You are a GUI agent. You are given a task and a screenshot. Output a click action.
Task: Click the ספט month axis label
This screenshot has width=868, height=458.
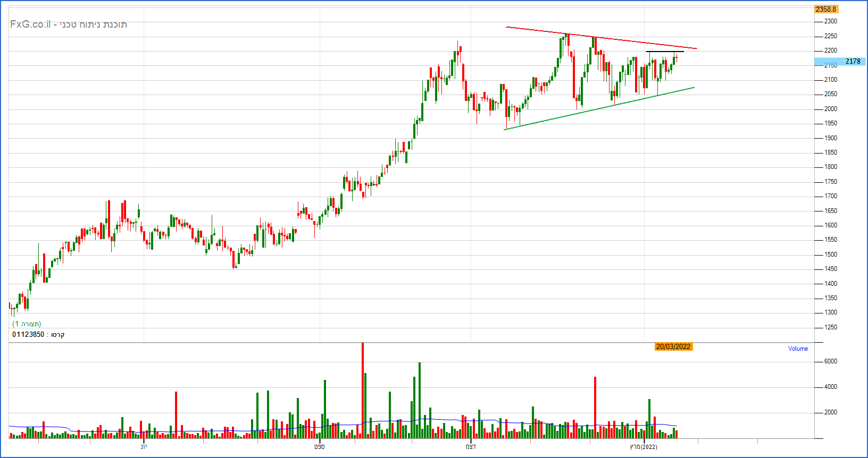319,447
